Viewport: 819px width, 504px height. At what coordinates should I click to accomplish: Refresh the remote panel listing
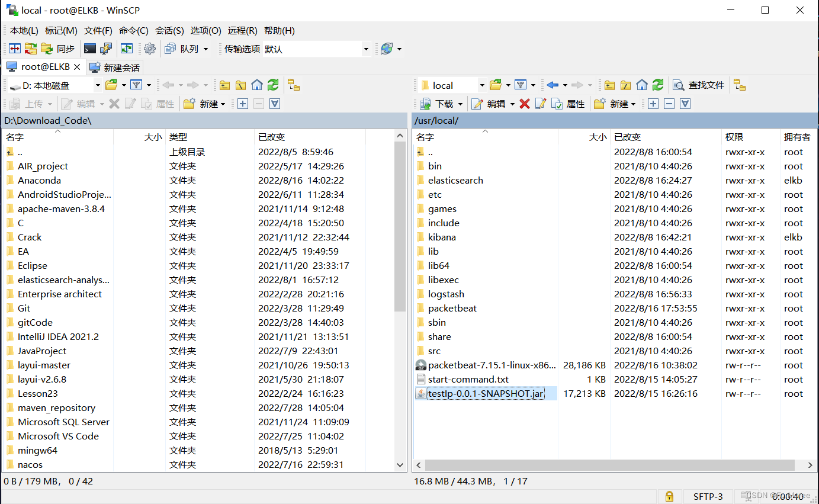click(x=657, y=85)
